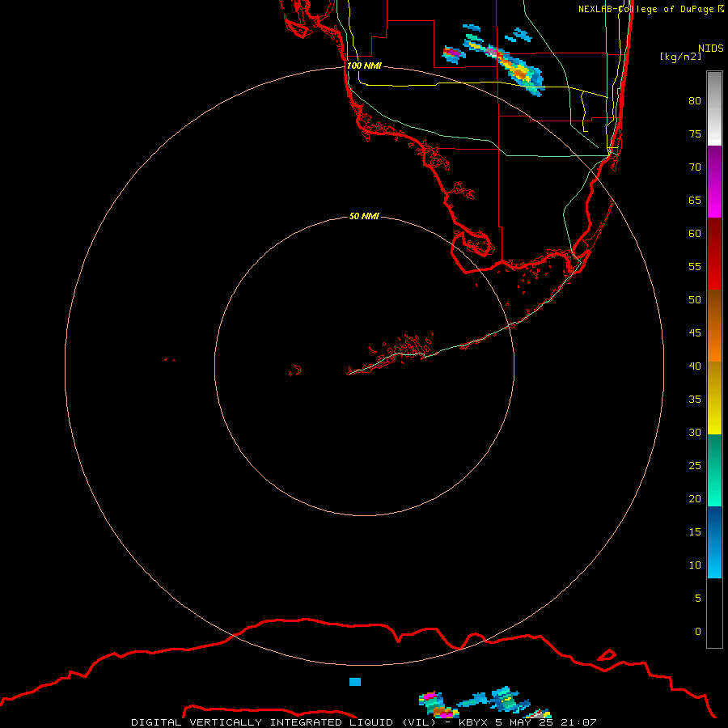Click the scale value 10
This screenshot has width=728, height=728.
[x=695, y=565]
